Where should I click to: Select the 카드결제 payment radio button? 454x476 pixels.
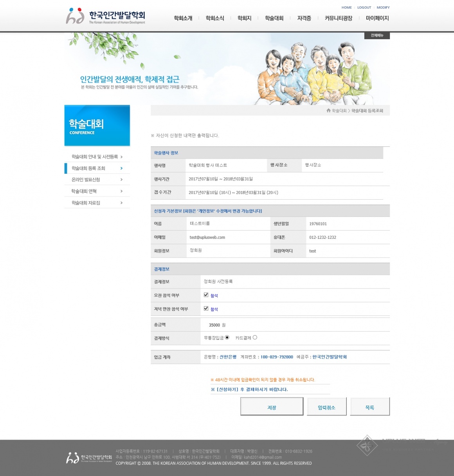coord(255,337)
